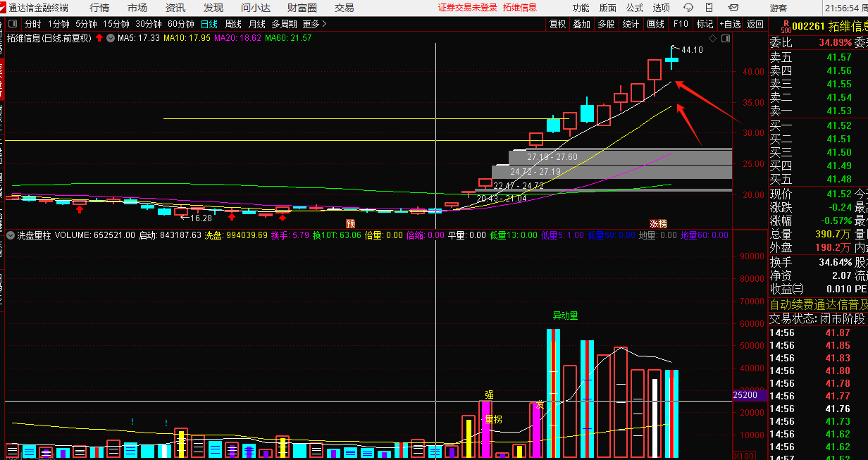Click 现价 value 41.52

839,194
